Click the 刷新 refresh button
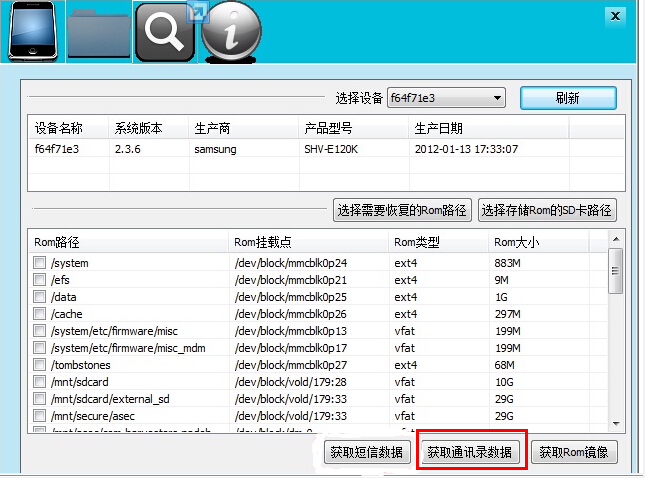This screenshot has width=645, height=478. (568, 98)
